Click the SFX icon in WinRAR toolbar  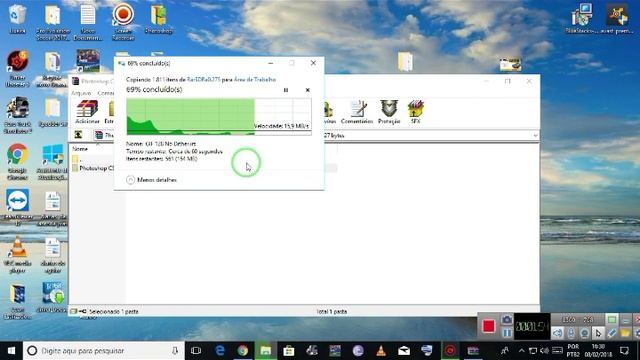[x=416, y=112]
